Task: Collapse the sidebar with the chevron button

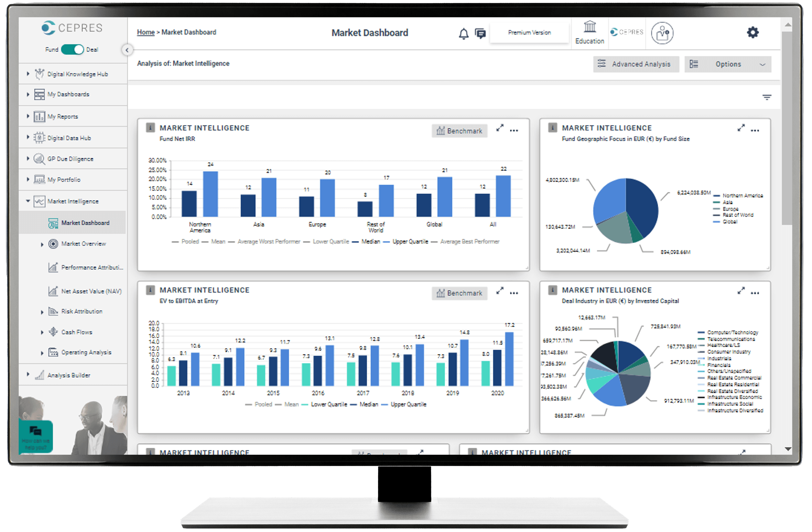Action: tap(127, 50)
